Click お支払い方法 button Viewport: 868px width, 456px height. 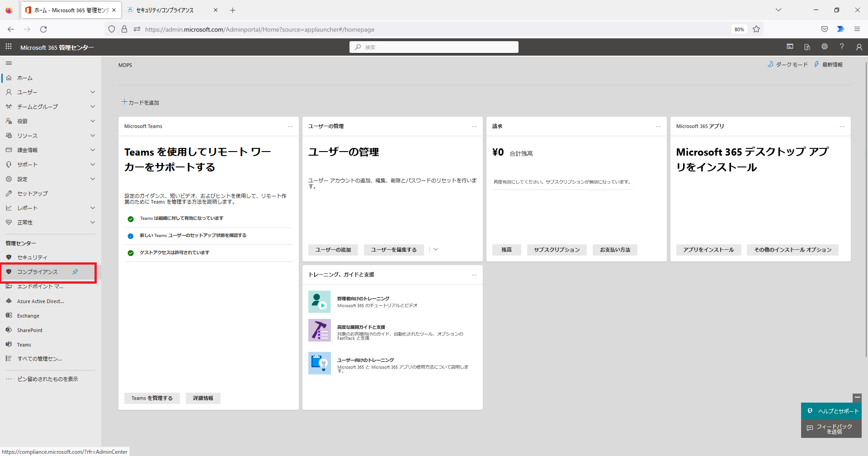615,250
